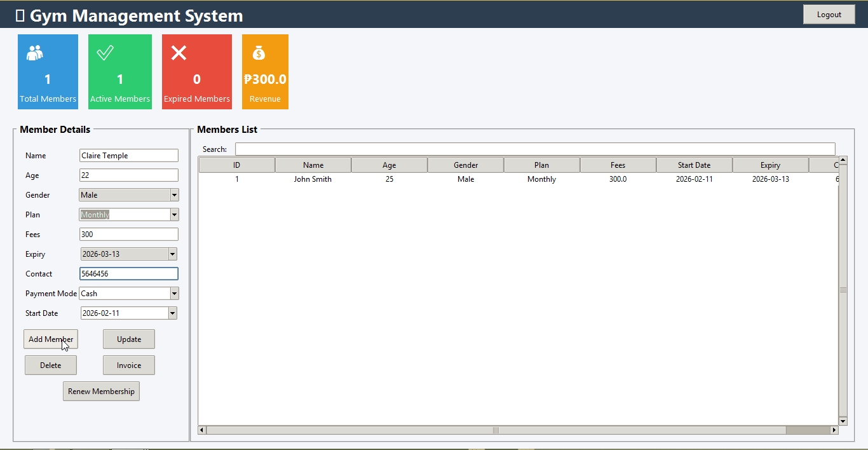Expand the Payment Mode combo box

pyautogui.click(x=174, y=294)
